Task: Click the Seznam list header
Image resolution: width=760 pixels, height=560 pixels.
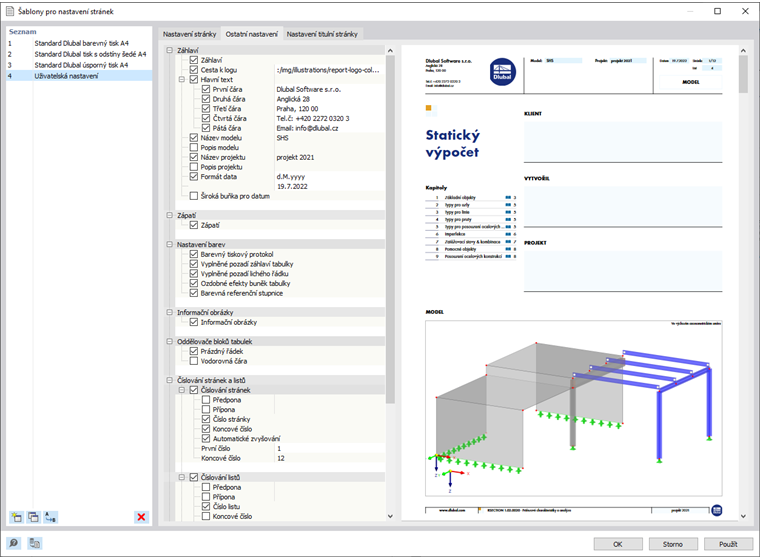Action: (x=23, y=32)
